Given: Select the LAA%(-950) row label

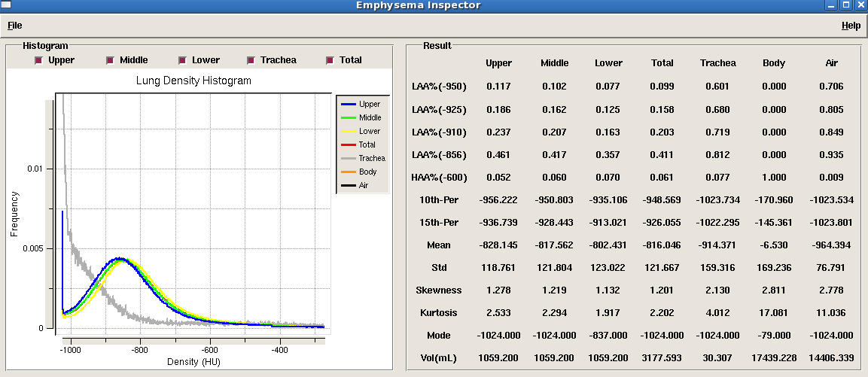Looking at the screenshot, I should (x=439, y=87).
